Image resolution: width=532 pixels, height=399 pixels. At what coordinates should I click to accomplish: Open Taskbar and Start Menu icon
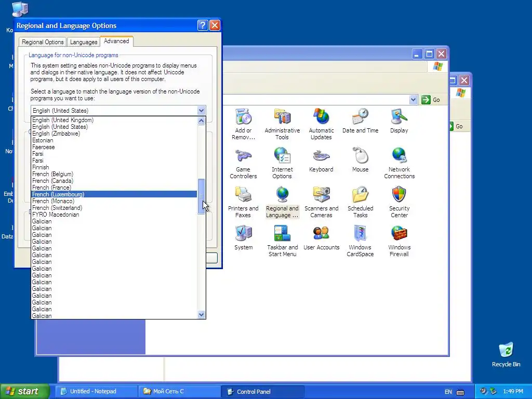coord(282,241)
